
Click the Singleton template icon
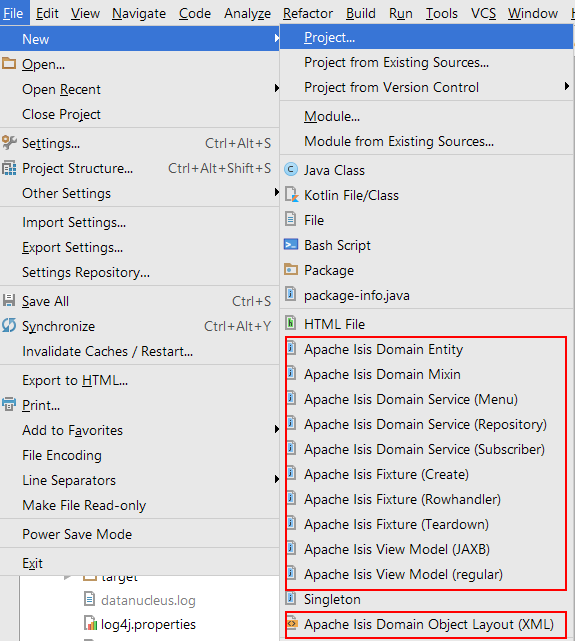click(x=290, y=598)
